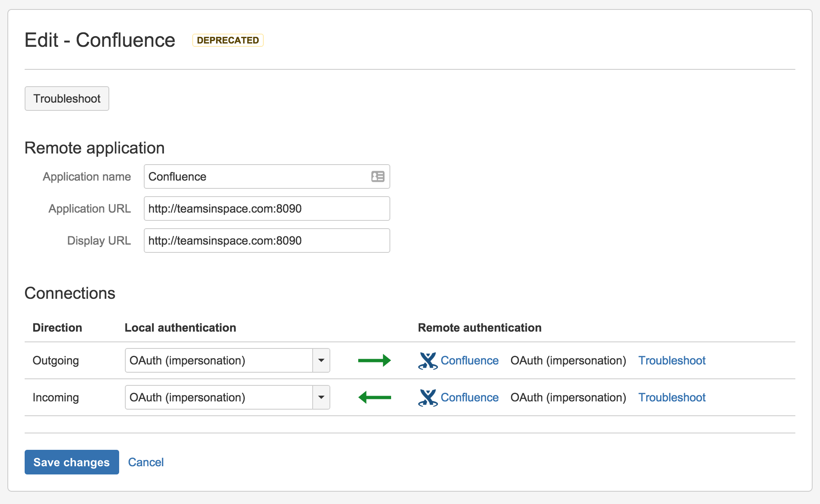Focus the Display URL input field
820x504 pixels.
(x=267, y=241)
